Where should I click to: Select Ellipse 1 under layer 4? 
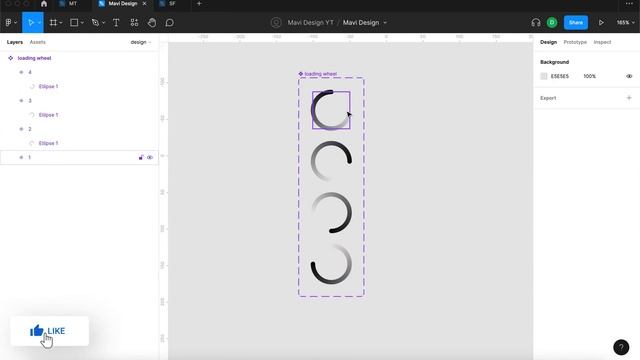point(48,87)
